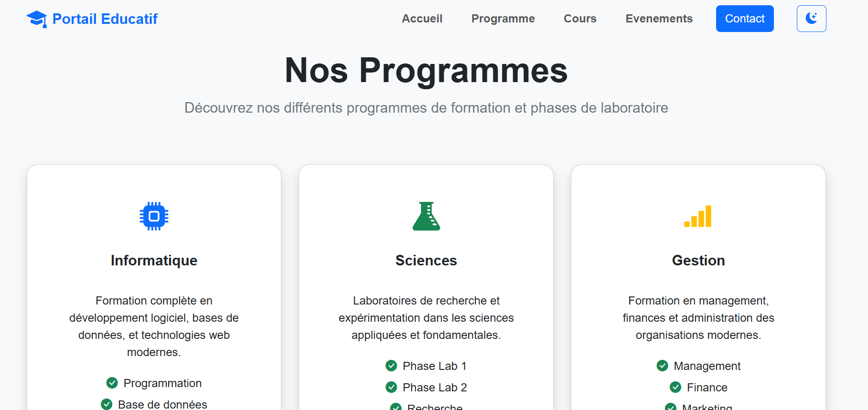Click the checkmark icon beside Phase Lab 2
The width and height of the screenshot is (868, 410).
(x=391, y=387)
